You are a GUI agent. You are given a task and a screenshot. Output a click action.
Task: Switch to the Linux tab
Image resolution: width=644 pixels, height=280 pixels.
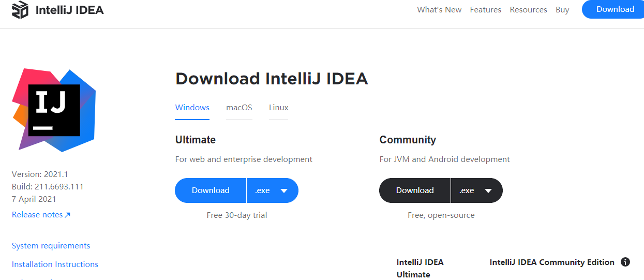tap(278, 108)
